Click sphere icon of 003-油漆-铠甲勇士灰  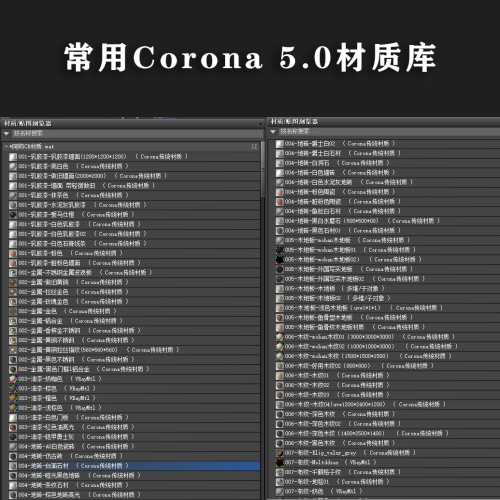(13, 437)
